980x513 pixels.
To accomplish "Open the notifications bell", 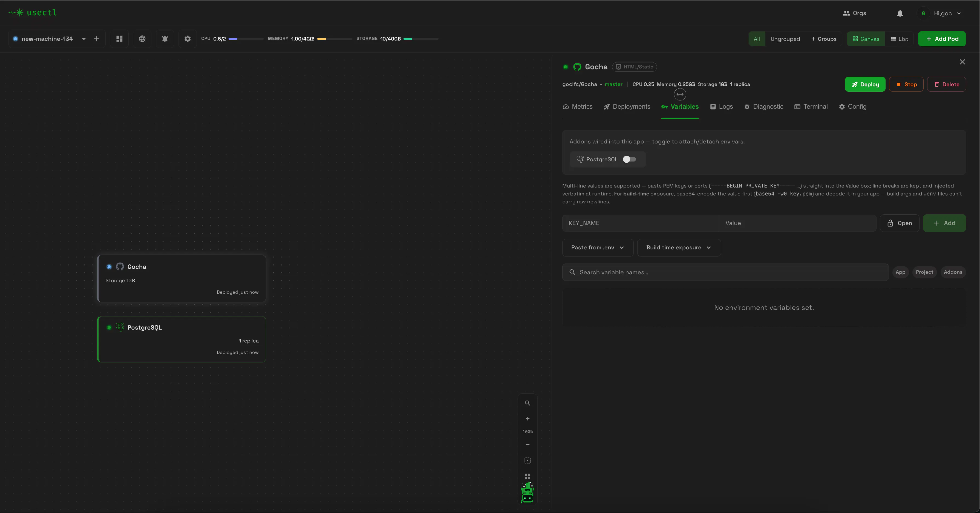I will 900,13.
